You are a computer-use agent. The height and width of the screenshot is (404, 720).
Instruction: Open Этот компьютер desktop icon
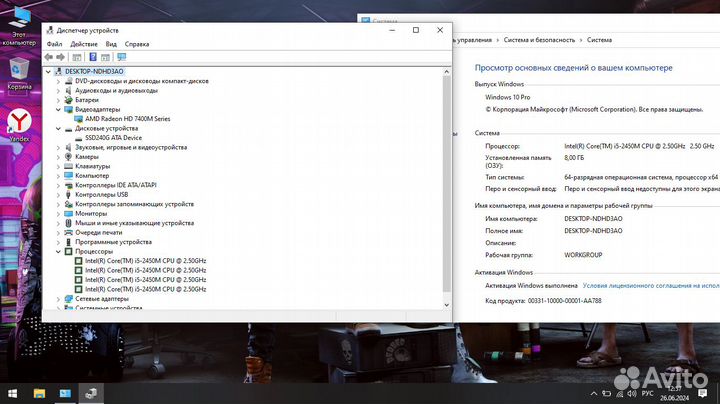click(x=19, y=26)
